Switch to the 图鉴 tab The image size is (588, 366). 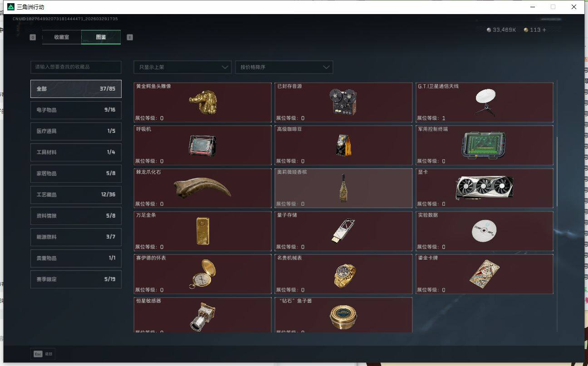[x=101, y=37]
